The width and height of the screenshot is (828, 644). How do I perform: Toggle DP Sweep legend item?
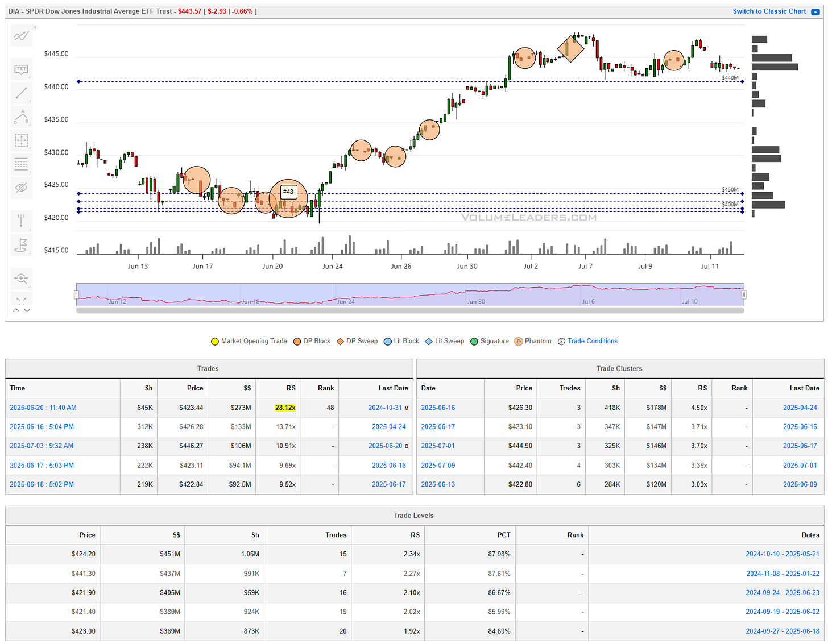357,341
